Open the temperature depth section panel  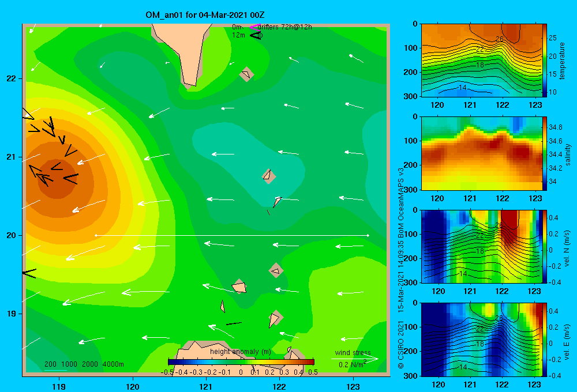(482, 61)
